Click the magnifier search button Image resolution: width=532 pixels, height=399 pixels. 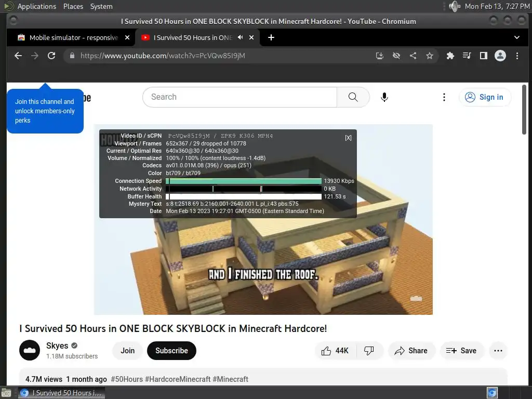click(353, 97)
